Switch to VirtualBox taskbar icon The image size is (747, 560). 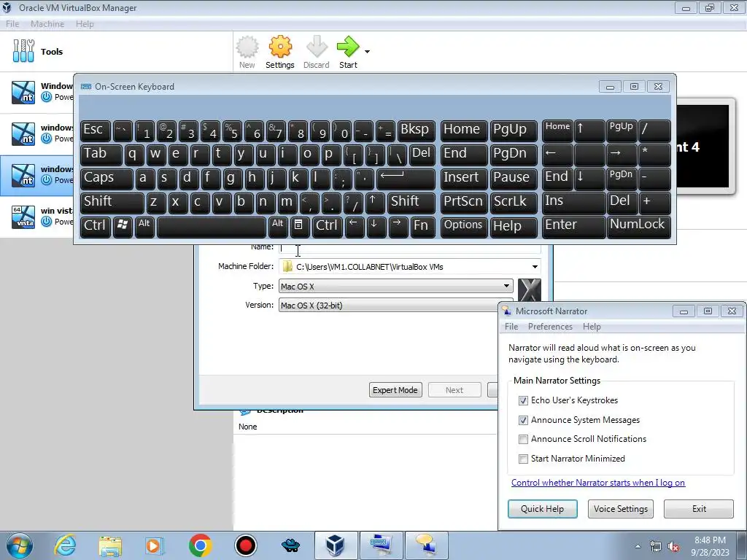point(336,545)
